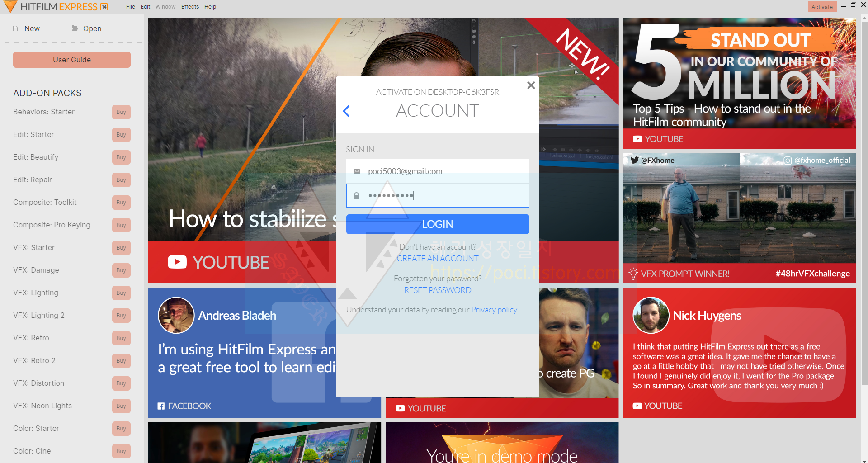The width and height of the screenshot is (868, 463).
Task: Buy the Edit: Beautify pack
Action: click(x=121, y=157)
